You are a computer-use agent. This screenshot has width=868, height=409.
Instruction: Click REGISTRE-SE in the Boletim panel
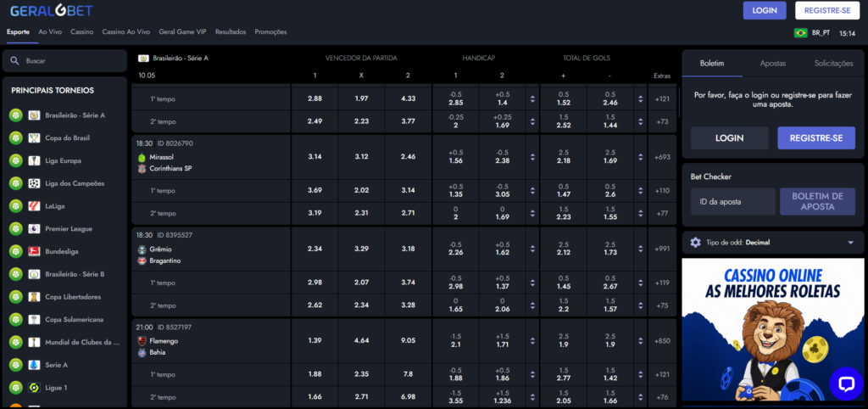click(816, 138)
